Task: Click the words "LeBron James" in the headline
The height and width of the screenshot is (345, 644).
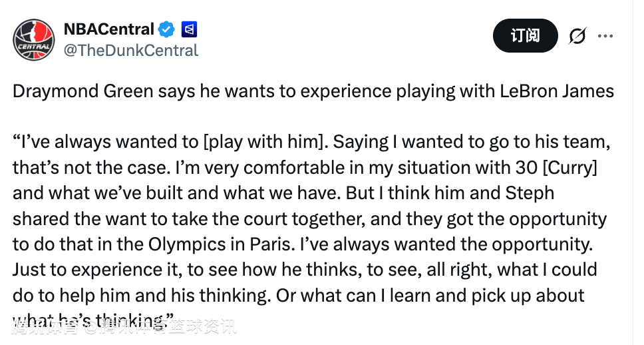Action: pos(558,91)
